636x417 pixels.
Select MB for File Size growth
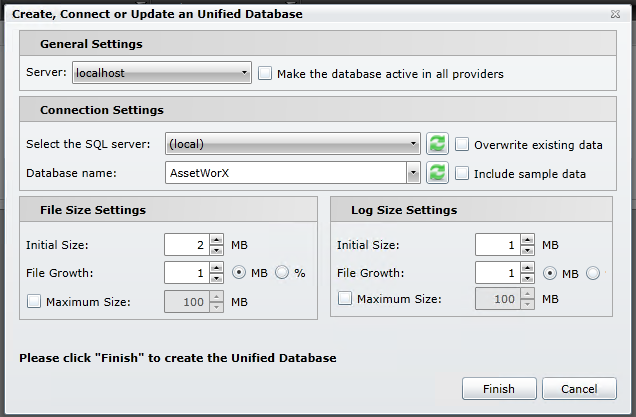(x=239, y=273)
